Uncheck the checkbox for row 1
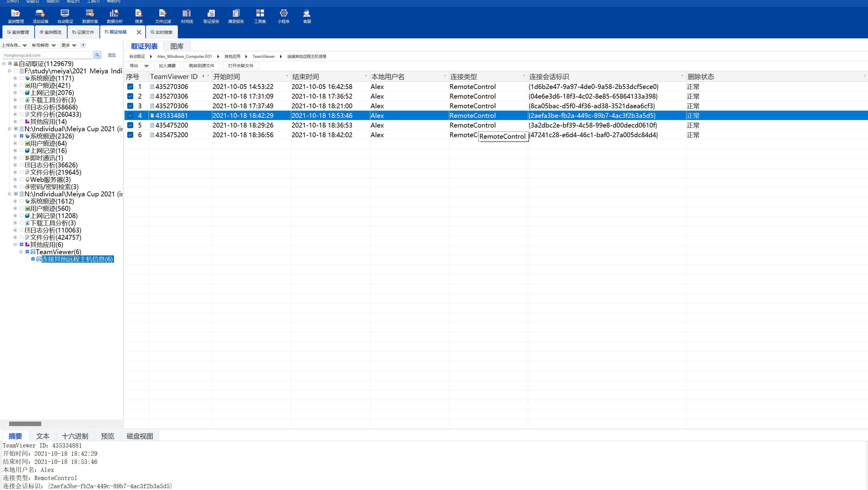 pyautogui.click(x=130, y=87)
